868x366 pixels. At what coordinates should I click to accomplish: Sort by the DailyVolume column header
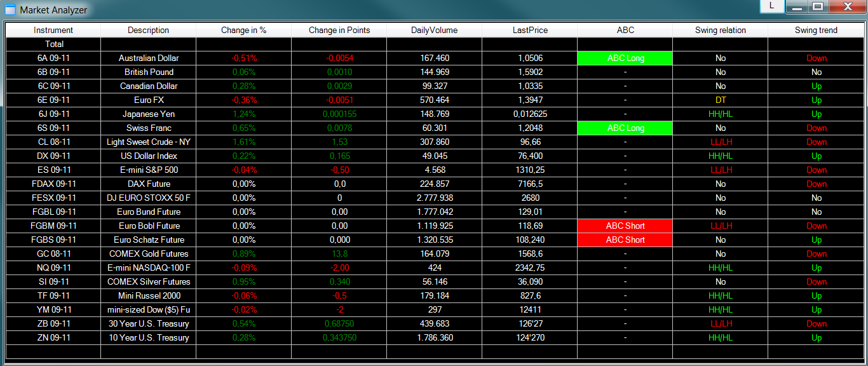435,30
